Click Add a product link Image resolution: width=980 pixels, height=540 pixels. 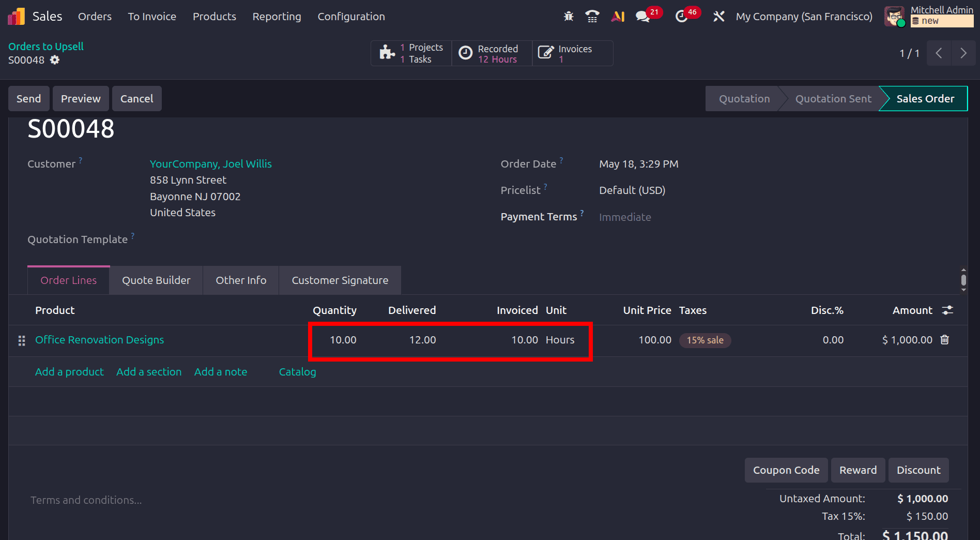point(69,372)
